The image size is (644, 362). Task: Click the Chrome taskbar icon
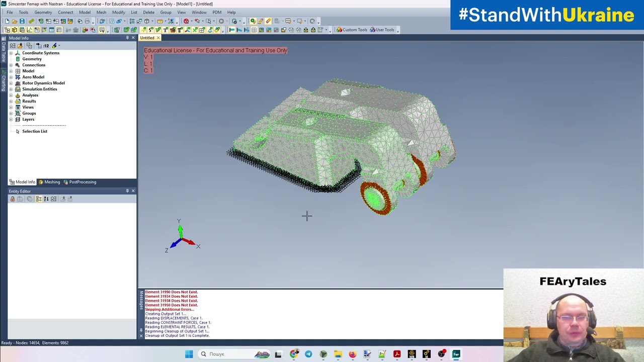point(294,354)
